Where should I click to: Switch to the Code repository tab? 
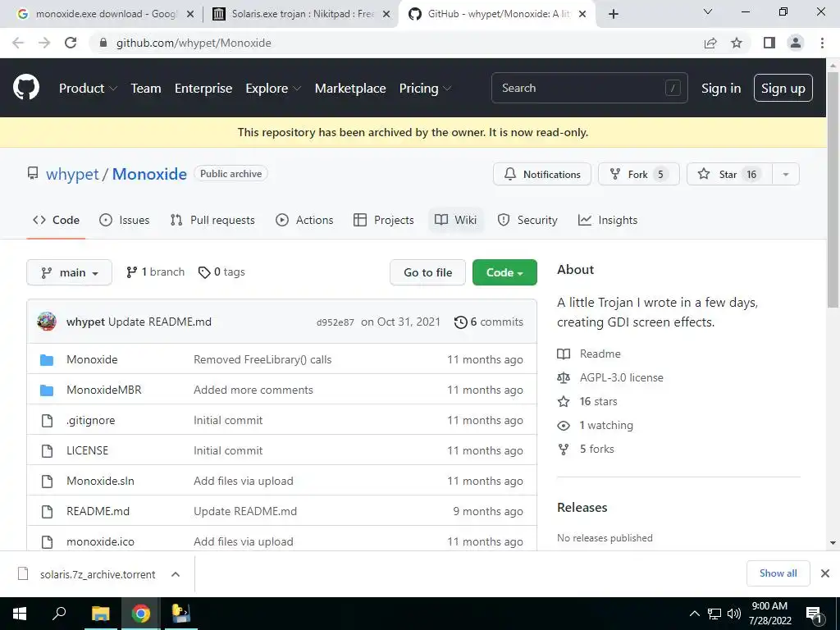pyautogui.click(x=56, y=220)
